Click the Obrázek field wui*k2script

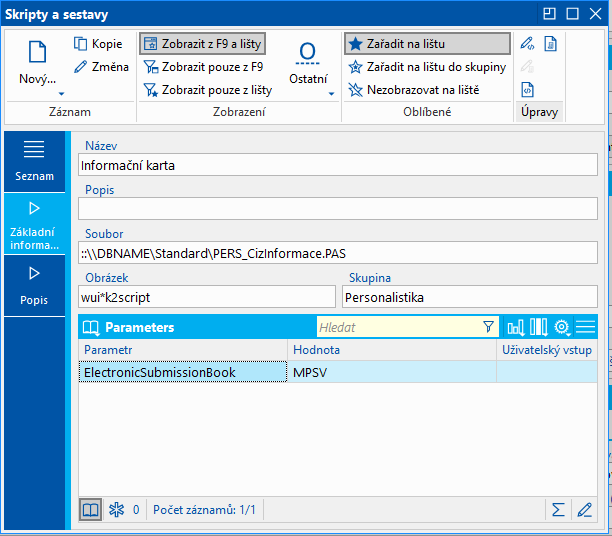pyautogui.click(x=207, y=297)
